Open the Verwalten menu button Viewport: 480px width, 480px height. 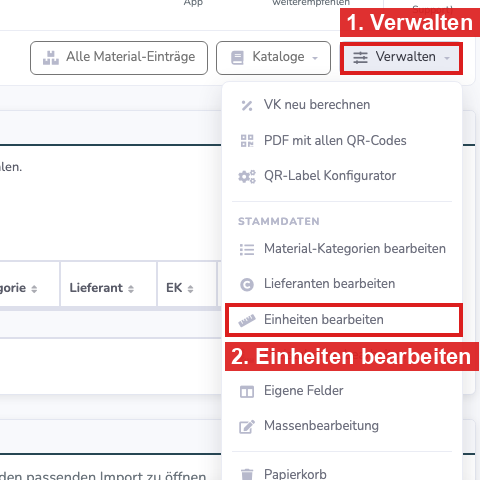[401, 58]
